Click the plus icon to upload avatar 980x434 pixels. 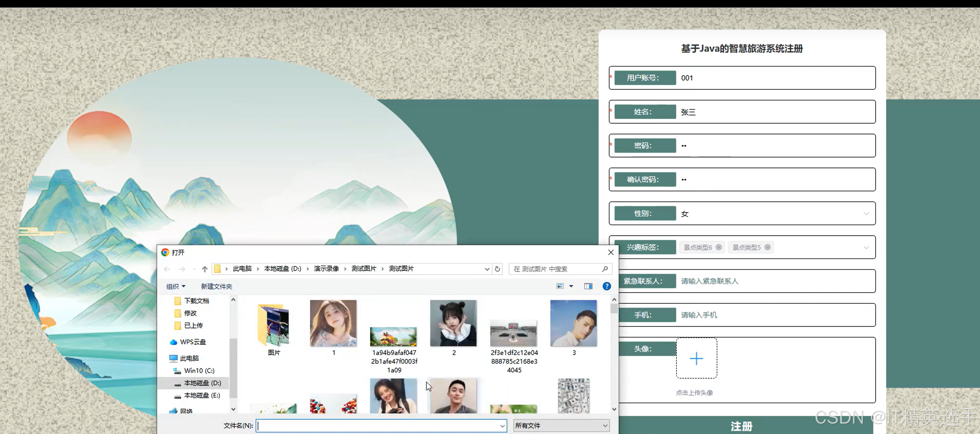coord(696,358)
